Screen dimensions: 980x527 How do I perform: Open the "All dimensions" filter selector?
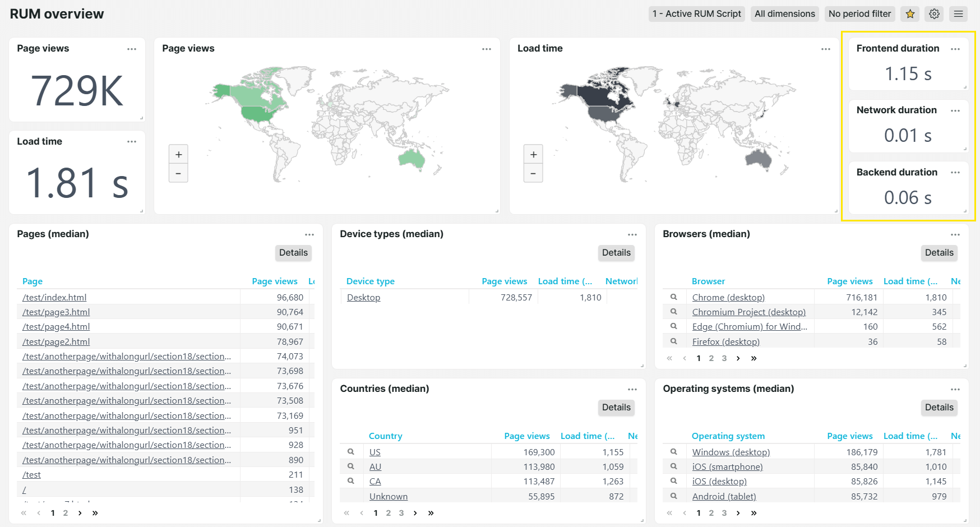[784, 13]
